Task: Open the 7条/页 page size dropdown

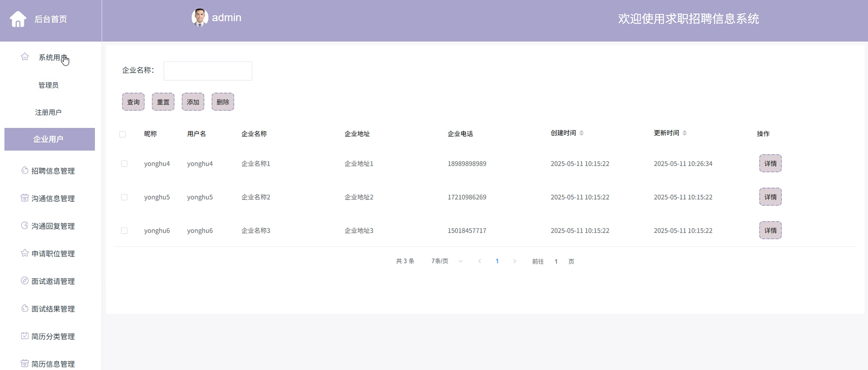Action: click(447, 261)
